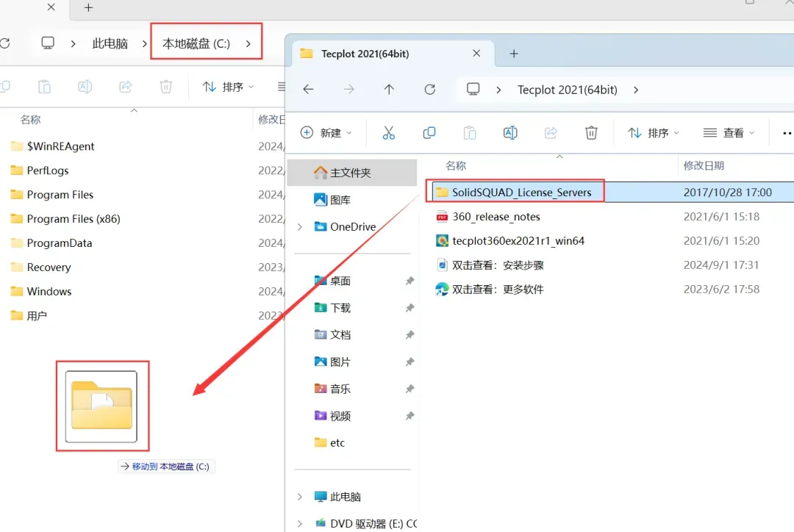794x532 pixels.
Task: Unpin 下载 from quick access
Action: pyautogui.click(x=409, y=308)
